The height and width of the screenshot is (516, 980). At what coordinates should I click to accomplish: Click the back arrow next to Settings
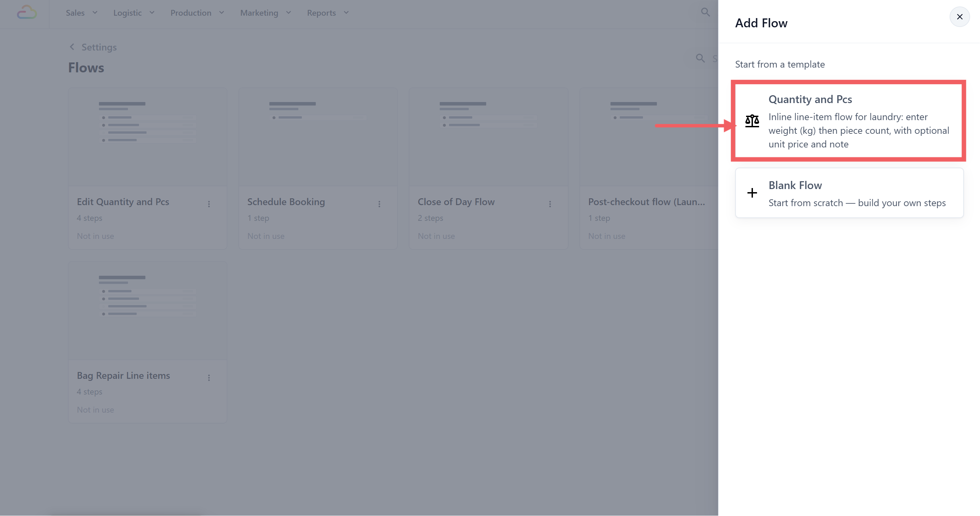[x=72, y=47]
